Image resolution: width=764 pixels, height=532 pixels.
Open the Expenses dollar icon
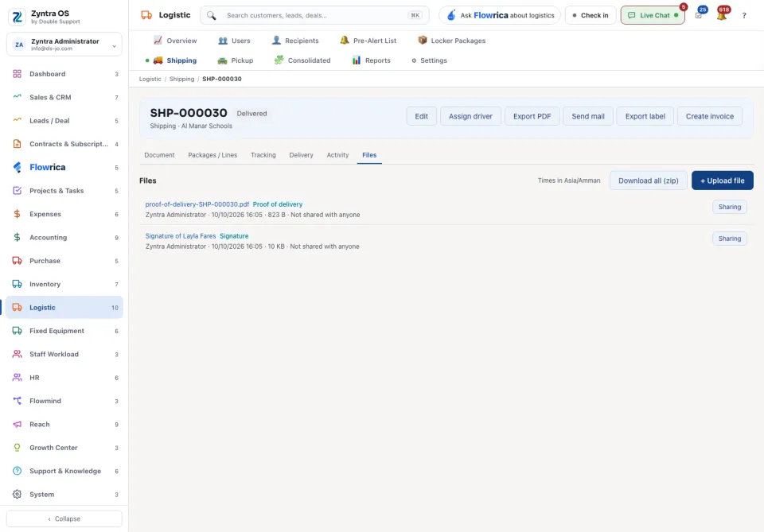[17, 214]
